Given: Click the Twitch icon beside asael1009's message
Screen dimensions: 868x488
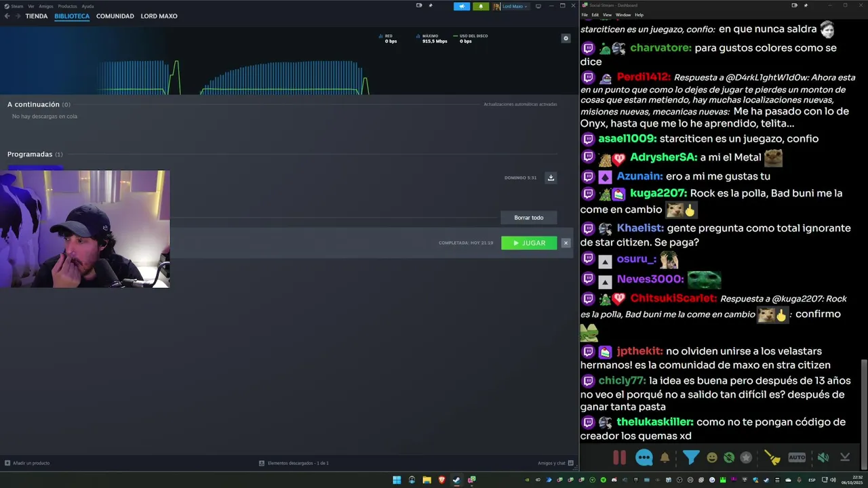Looking at the screenshot, I should coord(588,139).
